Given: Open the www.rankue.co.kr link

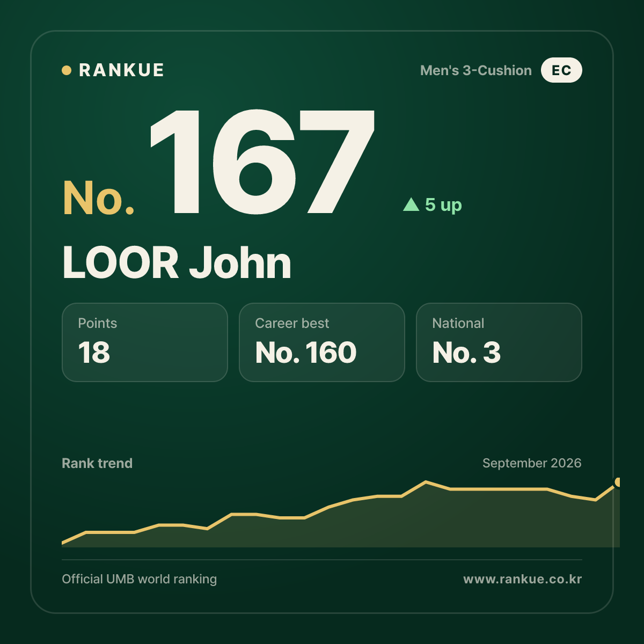Looking at the screenshot, I should pos(523,579).
